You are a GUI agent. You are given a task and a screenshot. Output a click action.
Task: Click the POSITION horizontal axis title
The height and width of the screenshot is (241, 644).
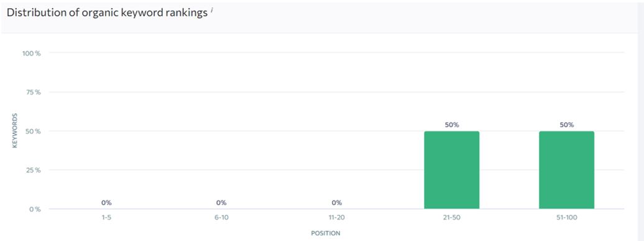coord(326,233)
